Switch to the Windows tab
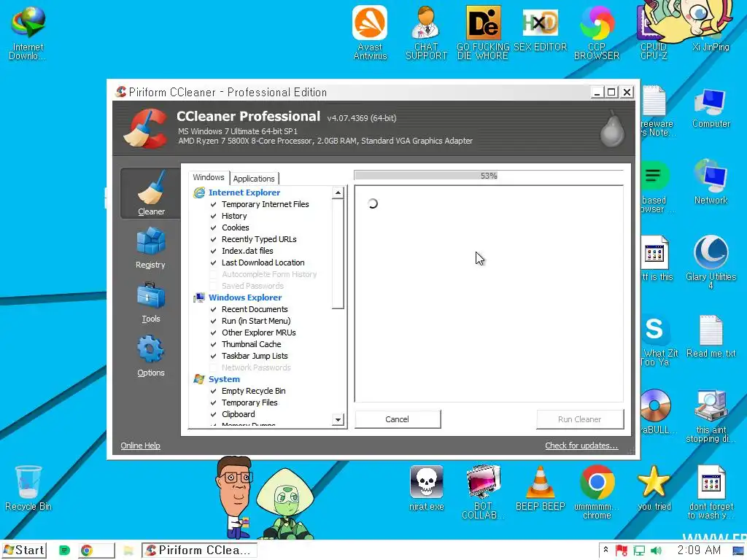The image size is (747, 560). (x=208, y=178)
